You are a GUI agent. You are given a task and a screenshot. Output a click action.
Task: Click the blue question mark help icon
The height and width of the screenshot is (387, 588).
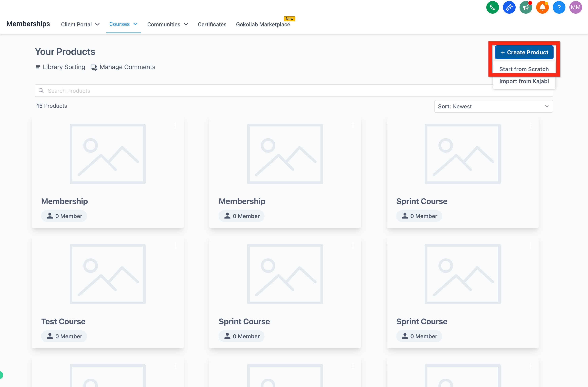pos(559,7)
